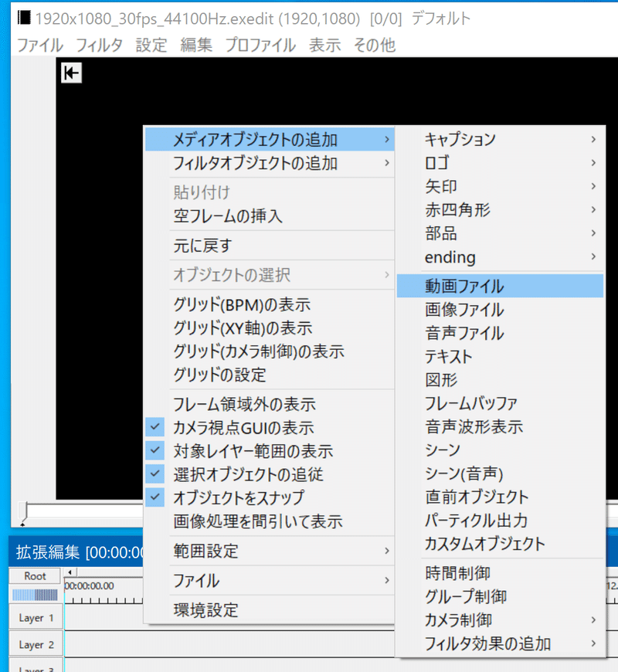618x672 pixels.
Task: Add a シーン(音声) object
Action: [x=500, y=473]
